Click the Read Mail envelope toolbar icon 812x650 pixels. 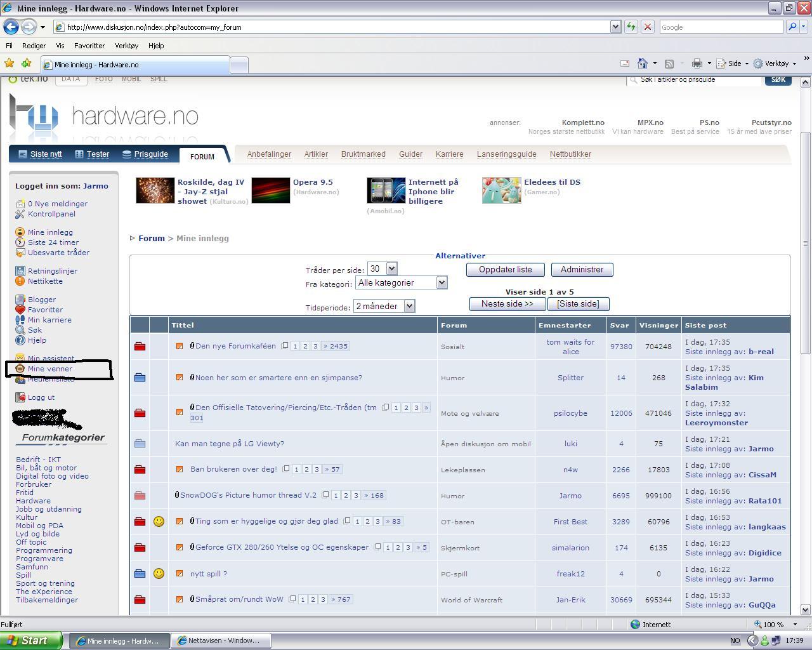(x=624, y=63)
